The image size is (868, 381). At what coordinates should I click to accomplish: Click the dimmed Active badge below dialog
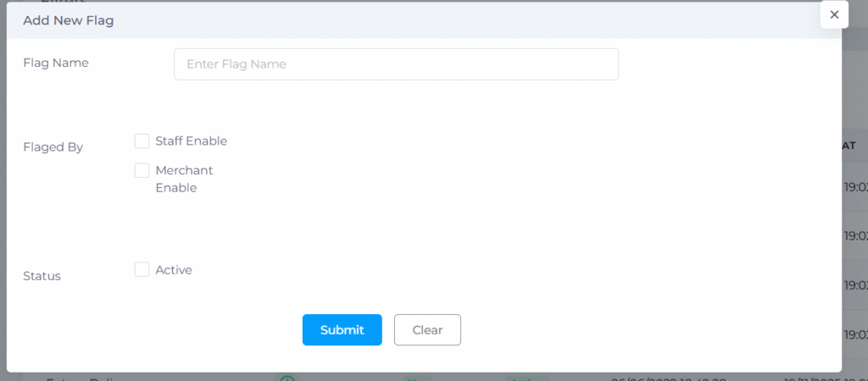coord(526,377)
